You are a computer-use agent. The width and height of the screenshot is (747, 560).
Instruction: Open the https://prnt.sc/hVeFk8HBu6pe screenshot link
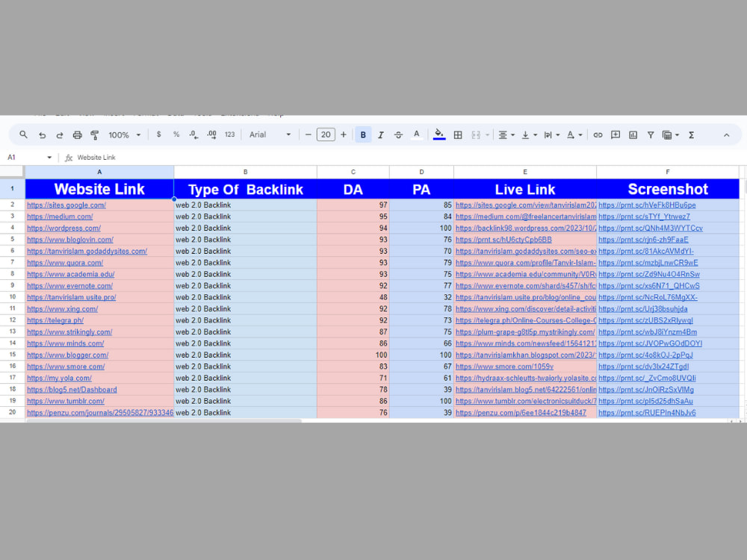click(647, 205)
